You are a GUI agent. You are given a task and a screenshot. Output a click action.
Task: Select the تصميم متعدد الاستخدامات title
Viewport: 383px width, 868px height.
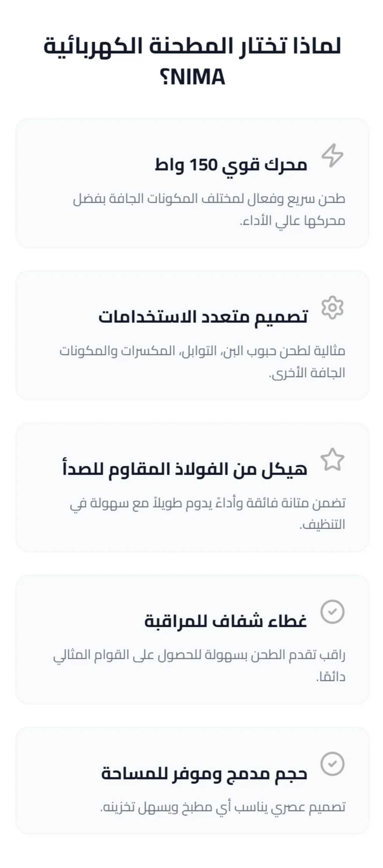203,317
